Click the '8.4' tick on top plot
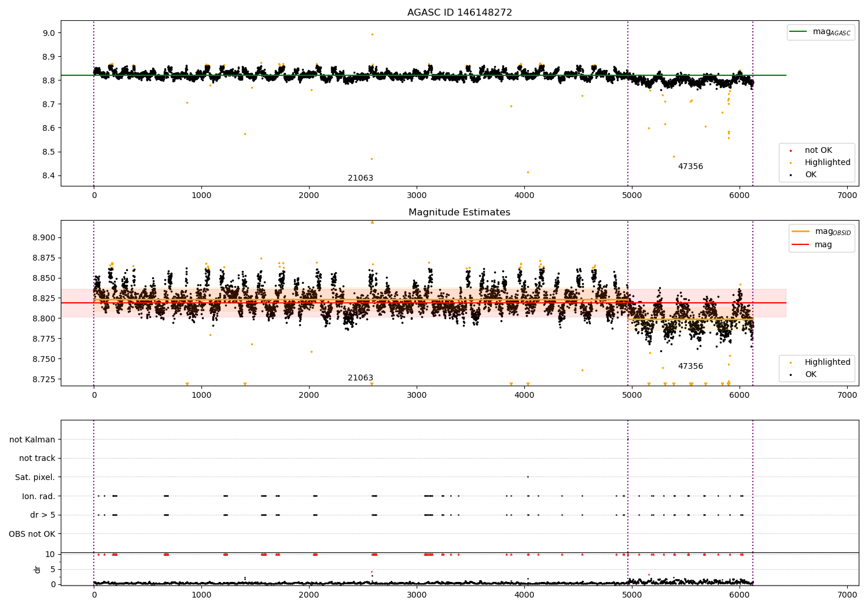 [x=49, y=176]
